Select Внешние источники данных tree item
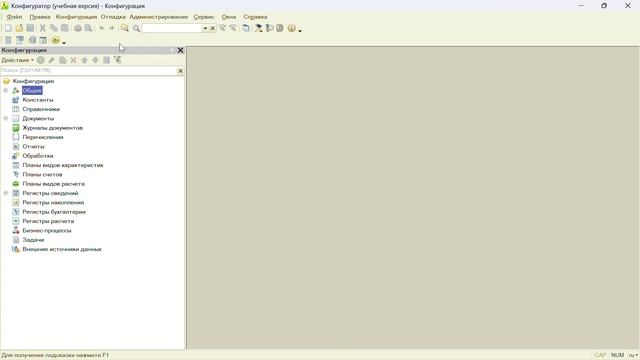The width and height of the screenshot is (640, 360). (62, 249)
